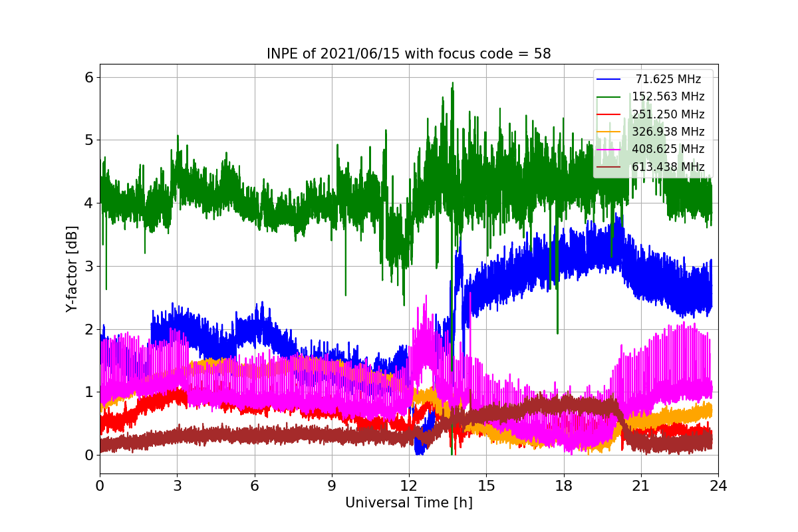Click x-axis tick label 18
The width and height of the screenshot is (798, 532).
564,486
